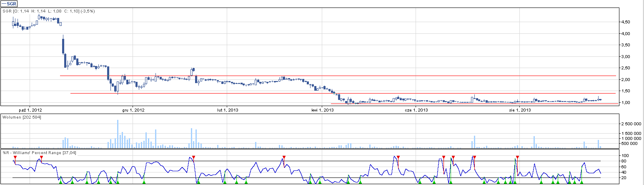Click the 2,50 price axis label
Screen dimensions: 644x185
[x=626, y=68]
